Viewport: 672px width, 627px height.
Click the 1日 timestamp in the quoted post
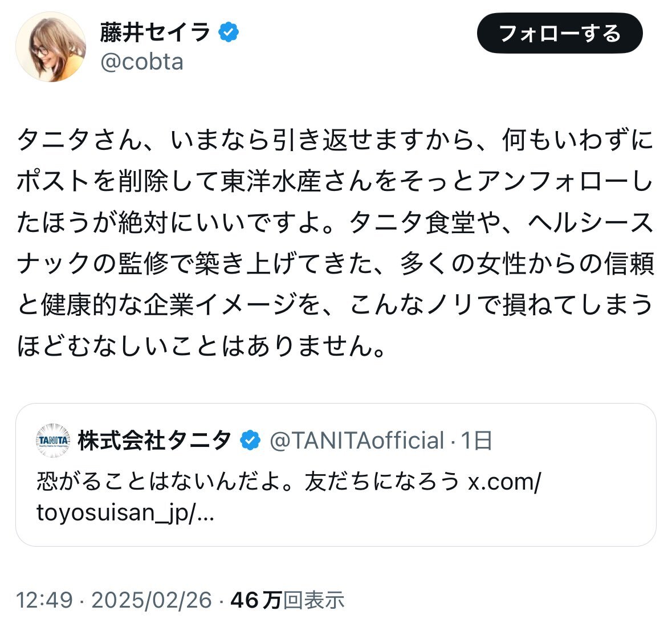click(x=476, y=441)
